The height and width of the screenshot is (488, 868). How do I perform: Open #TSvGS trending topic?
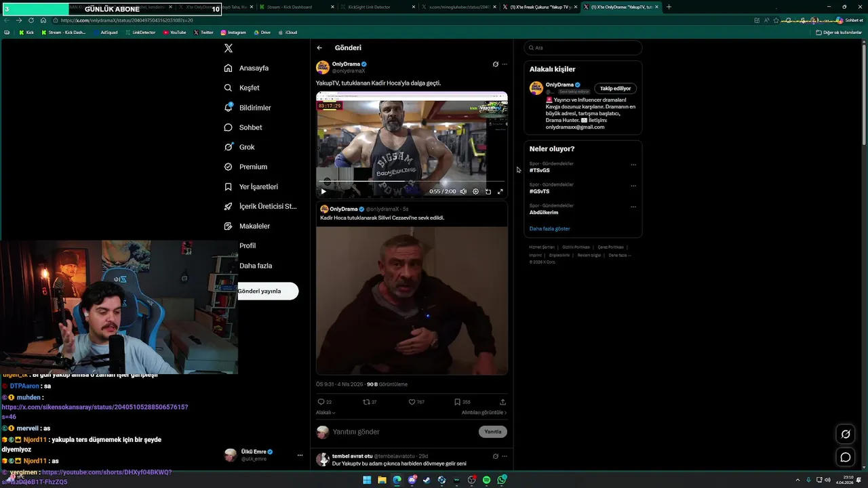[540, 170]
